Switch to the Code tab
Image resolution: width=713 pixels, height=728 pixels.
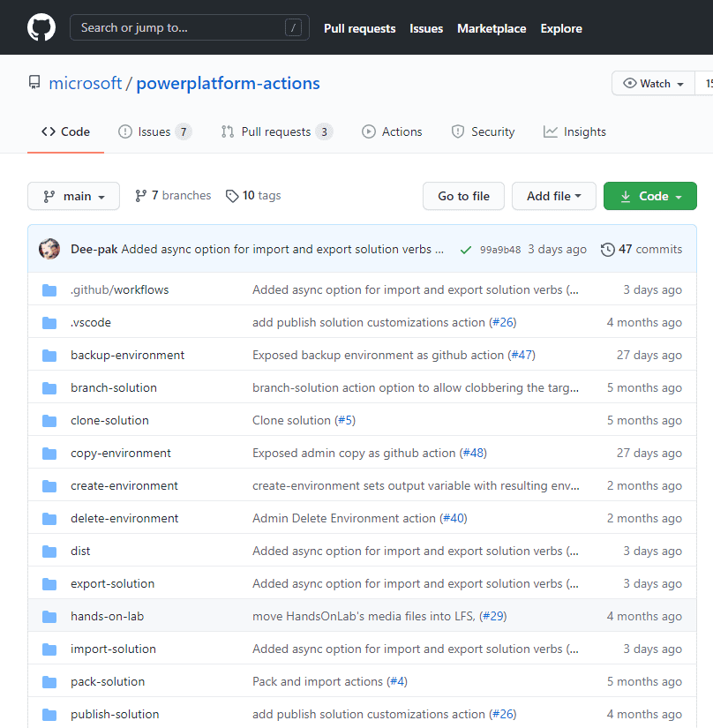pyautogui.click(x=65, y=131)
